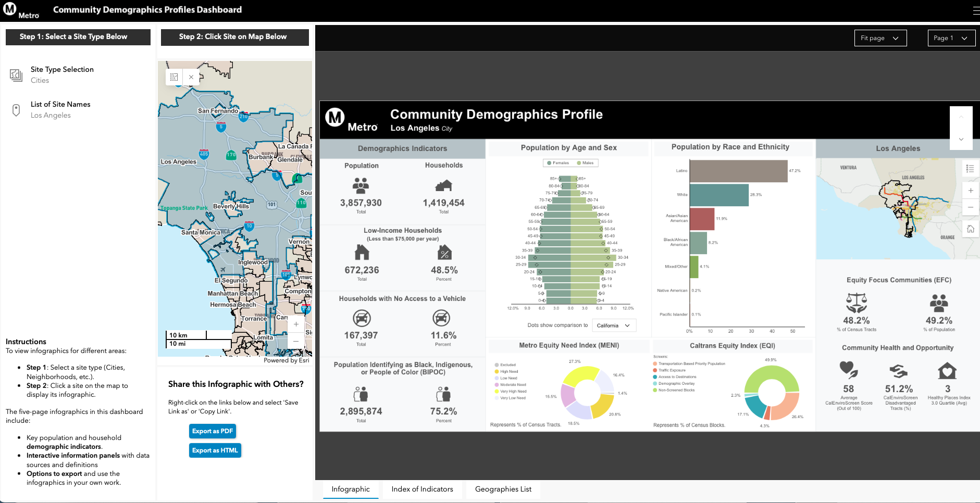980x503 pixels.
Task: Click the no-vehicle car icon above 167,397
Action: (362, 318)
